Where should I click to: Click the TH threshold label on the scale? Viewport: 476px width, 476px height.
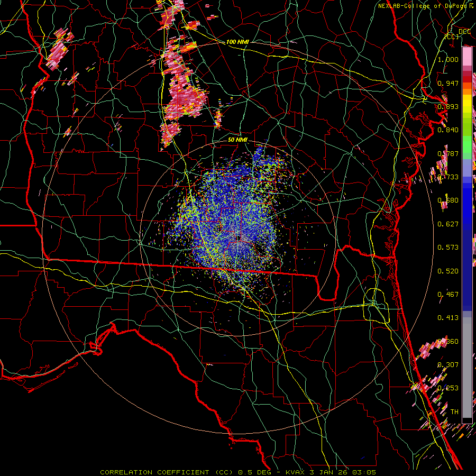point(454,412)
